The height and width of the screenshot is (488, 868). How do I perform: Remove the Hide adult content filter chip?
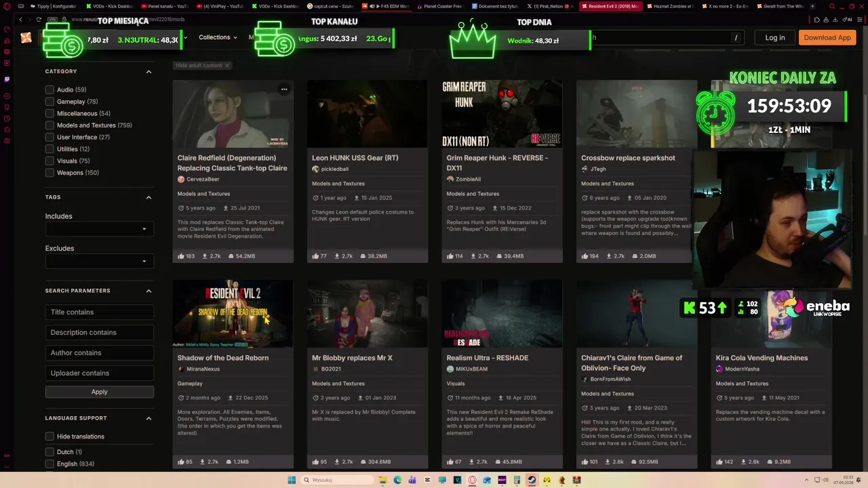point(227,65)
